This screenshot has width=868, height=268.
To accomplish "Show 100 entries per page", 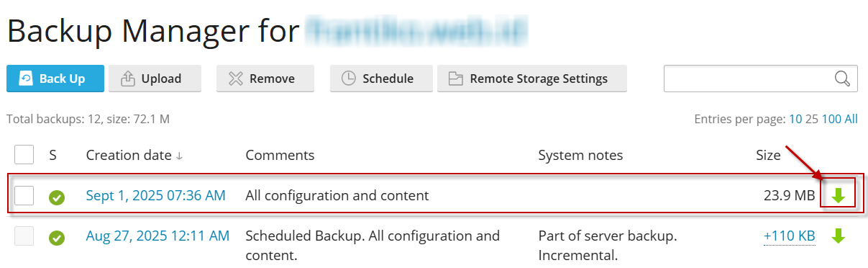I will 831,119.
